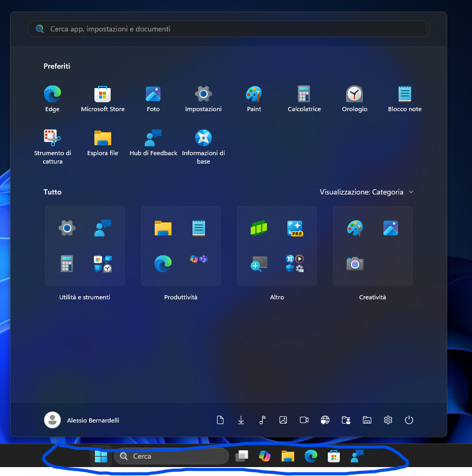472x476 pixels.
Task: Expand the Copilot and Teams tile in Produttività
Action: click(199, 259)
